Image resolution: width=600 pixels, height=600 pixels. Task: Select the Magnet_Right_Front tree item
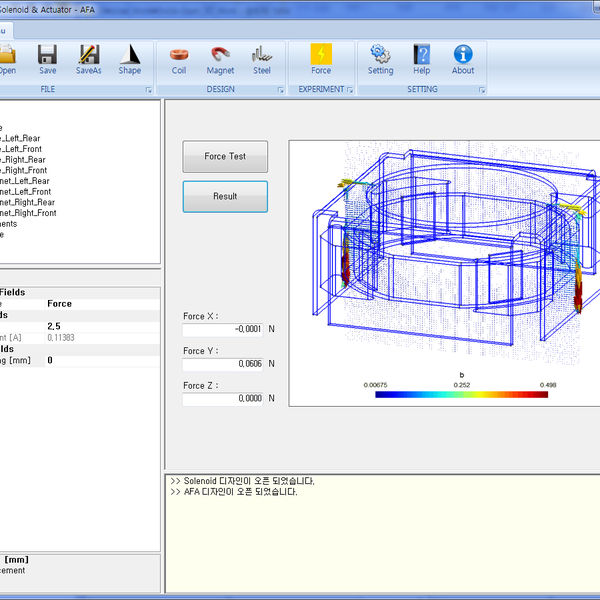30,213
